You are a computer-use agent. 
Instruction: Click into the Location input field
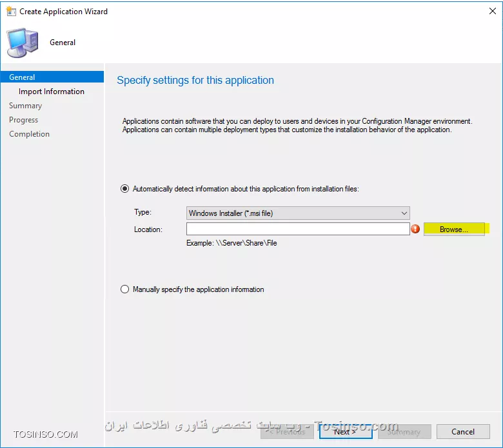pos(298,229)
